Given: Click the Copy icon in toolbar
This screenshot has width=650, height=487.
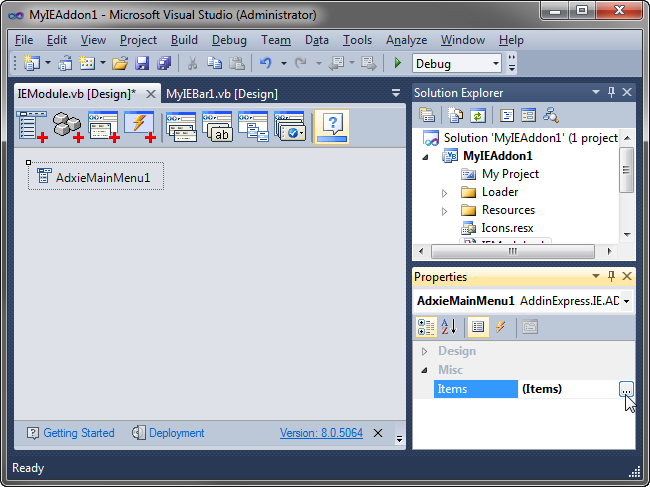Looking at the screenshot, I should click(214, 63).
